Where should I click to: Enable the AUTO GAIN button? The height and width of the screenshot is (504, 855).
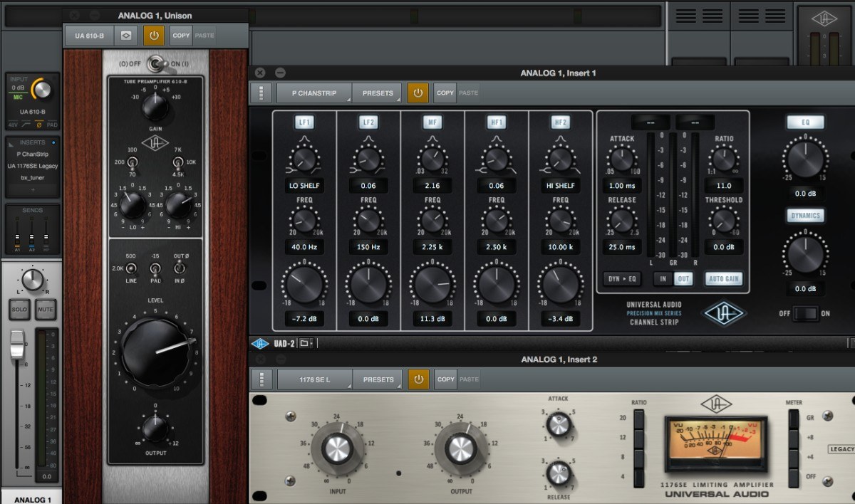point(722,278)
